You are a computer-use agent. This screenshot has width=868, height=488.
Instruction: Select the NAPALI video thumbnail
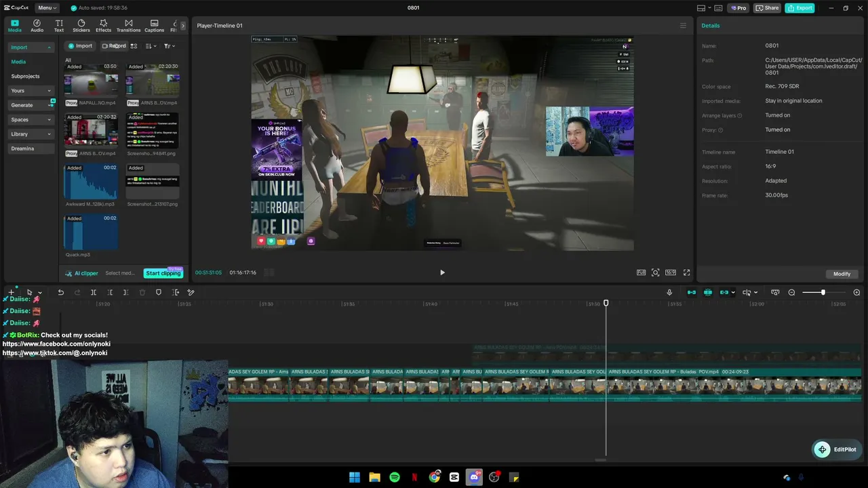click(x=91, y=80)
